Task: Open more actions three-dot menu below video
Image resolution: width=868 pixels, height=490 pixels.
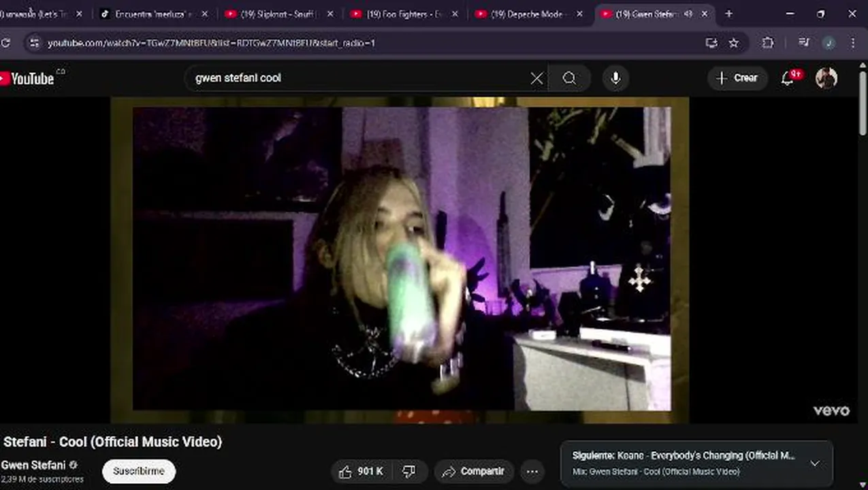Action: tap(532, 471)
